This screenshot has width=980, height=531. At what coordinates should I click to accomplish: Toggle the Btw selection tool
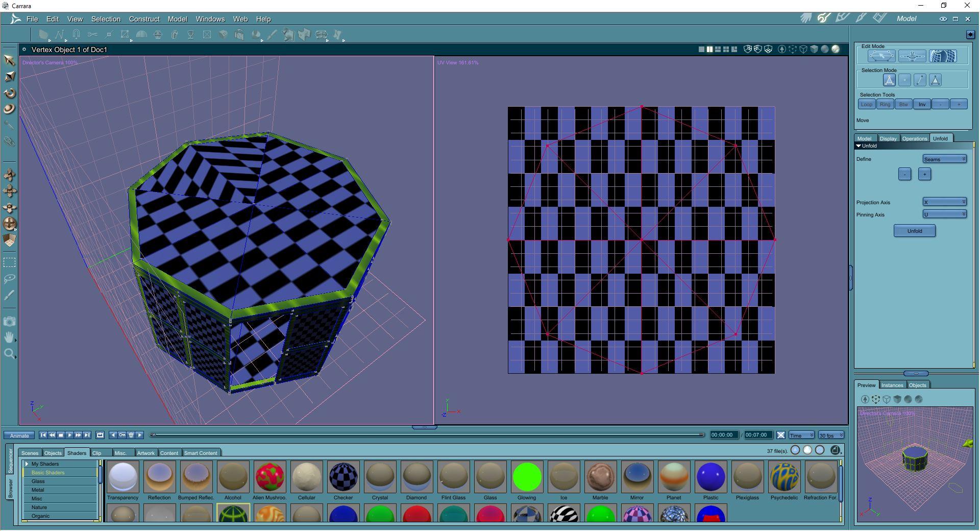[903, 104]
